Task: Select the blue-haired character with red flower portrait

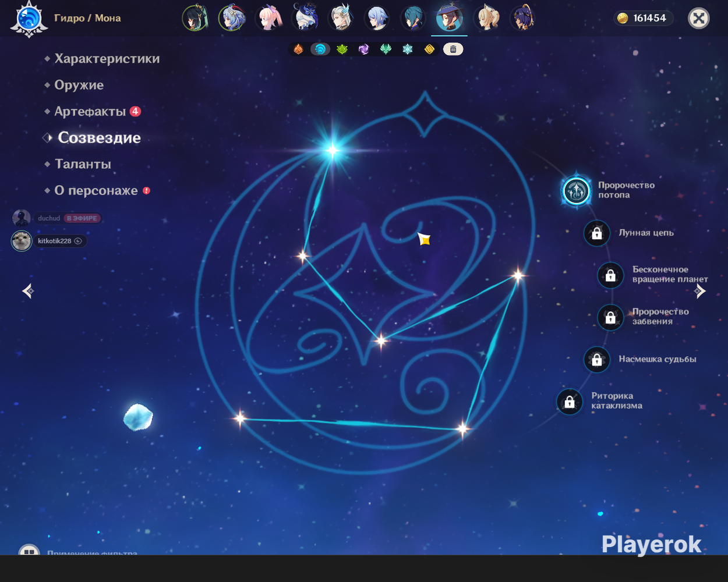Action: (x=231, y=19)
